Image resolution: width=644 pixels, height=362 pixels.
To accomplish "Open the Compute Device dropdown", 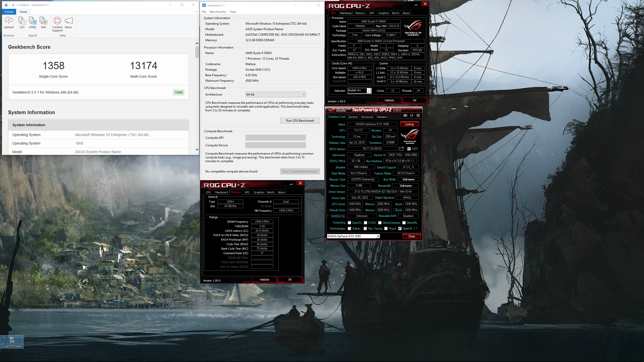I will (275, 145).
